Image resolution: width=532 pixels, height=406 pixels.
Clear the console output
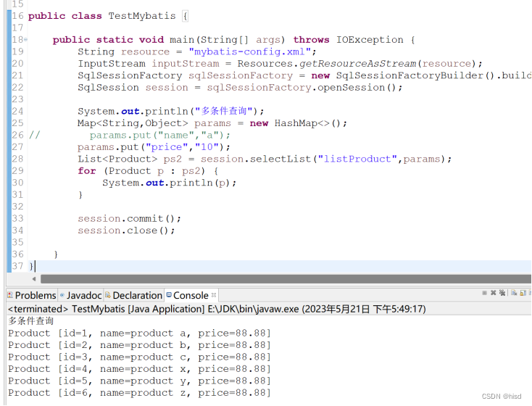pos(514,293)
